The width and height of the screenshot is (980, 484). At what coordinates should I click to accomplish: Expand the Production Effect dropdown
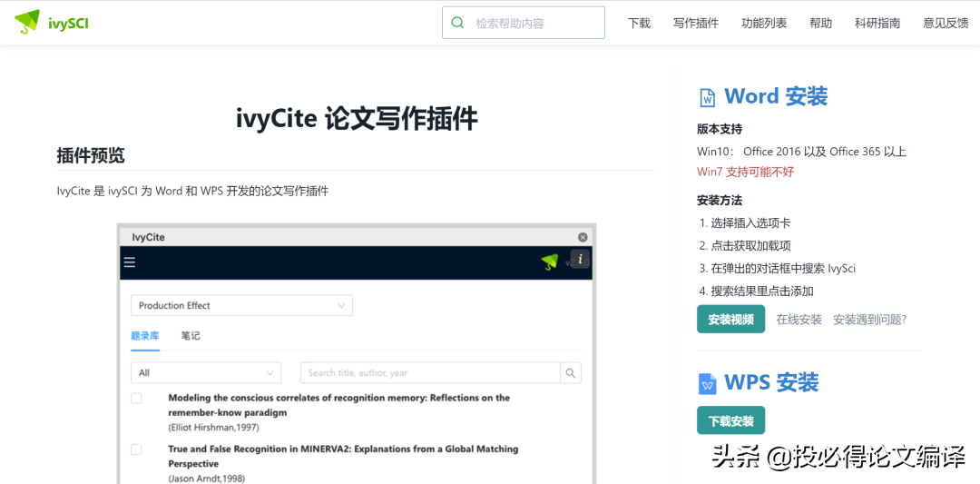(242, 305)
